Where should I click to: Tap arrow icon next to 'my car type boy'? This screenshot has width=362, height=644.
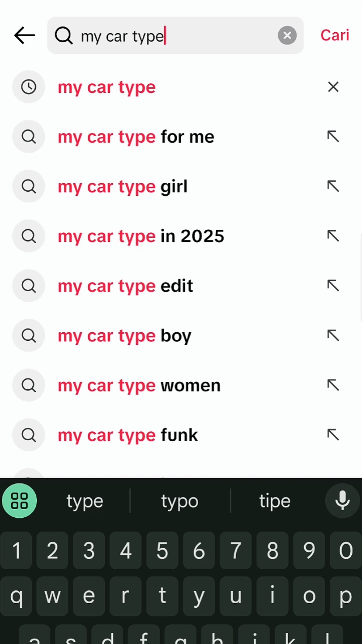pos(333,335)
